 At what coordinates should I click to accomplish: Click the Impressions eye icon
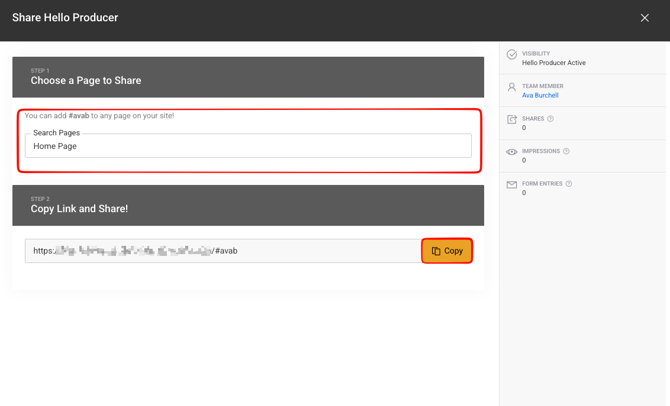(x=512, y=152)
